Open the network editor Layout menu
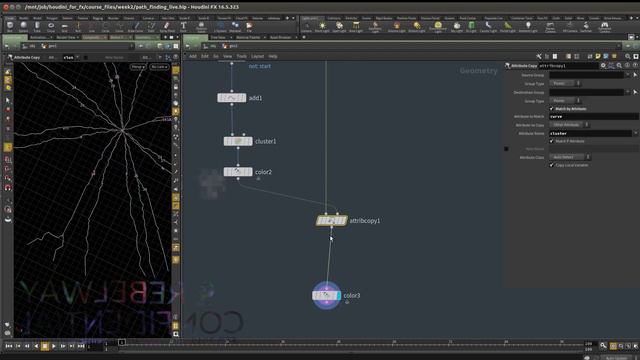The width and height of the screenshot is (640, 360). (258, 56)
